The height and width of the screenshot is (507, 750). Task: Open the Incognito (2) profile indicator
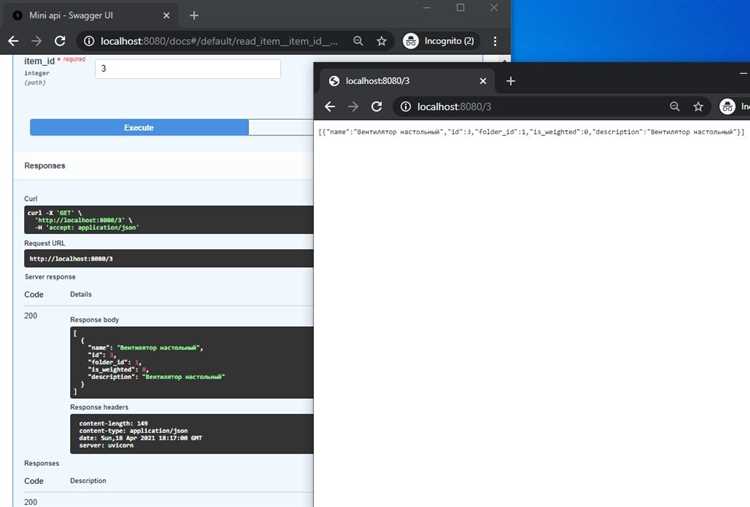[439, 41]
